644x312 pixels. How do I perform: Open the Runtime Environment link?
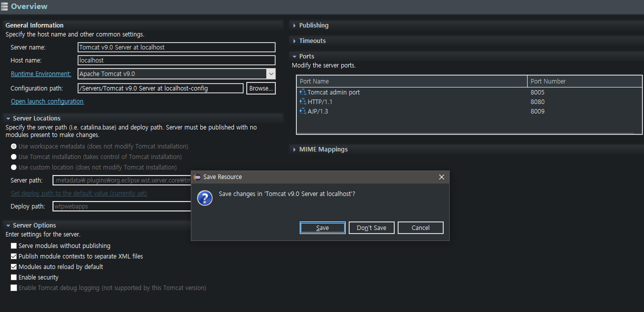click(x=41, y=74)
